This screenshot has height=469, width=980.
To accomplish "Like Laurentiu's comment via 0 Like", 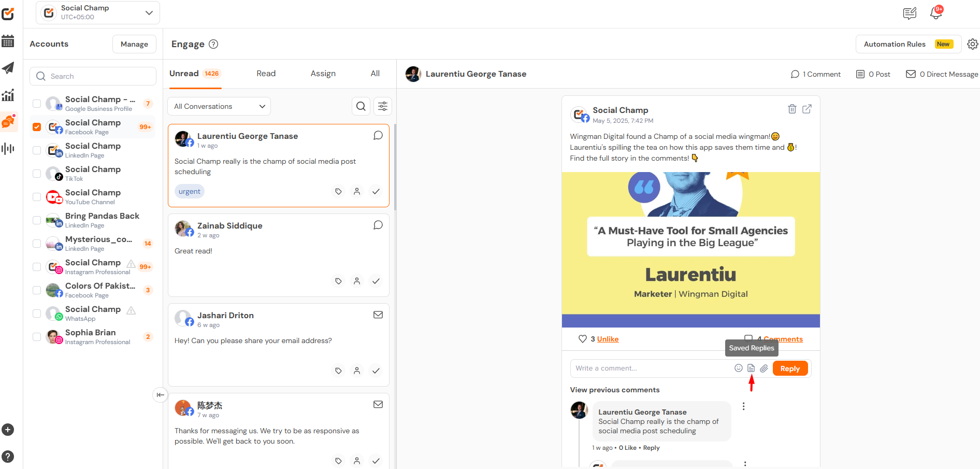I will pos(627,448).
